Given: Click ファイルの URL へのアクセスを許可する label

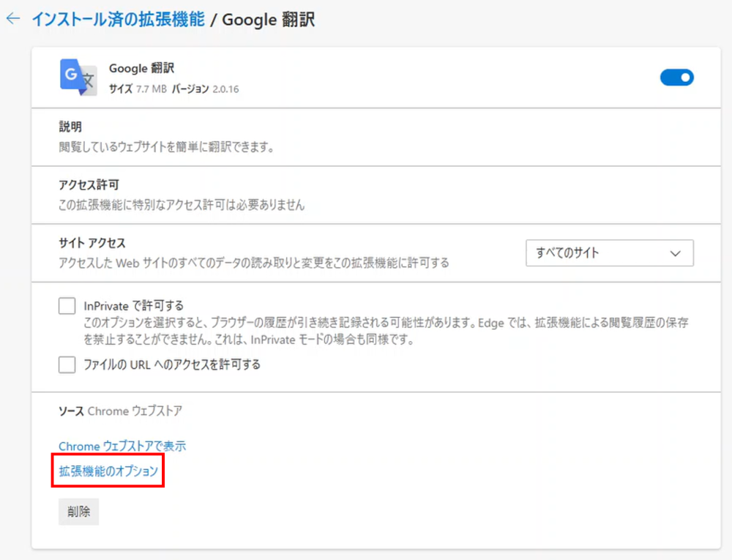Looking at the screenshot, I should [x=172, y=365].
